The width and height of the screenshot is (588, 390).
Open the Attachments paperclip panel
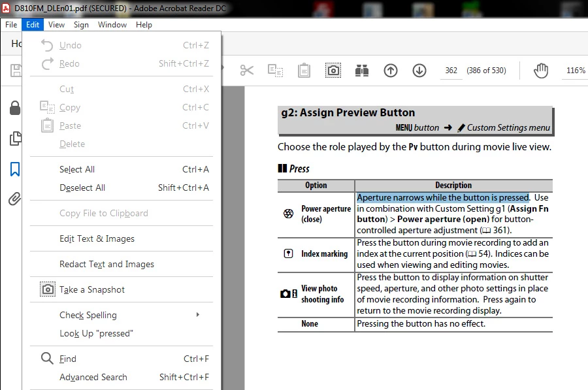coord(14,199)
